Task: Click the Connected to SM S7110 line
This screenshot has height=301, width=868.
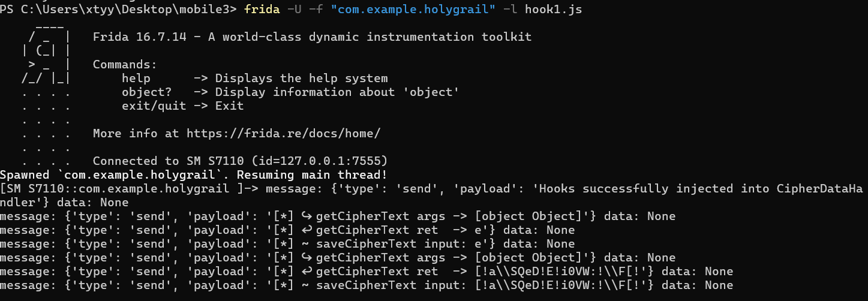Action: click(x=241, y=161)
